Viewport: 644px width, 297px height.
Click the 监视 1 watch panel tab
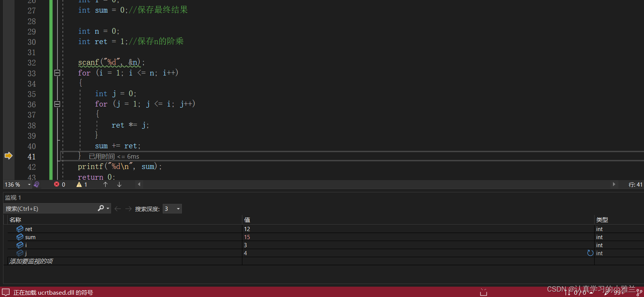point(13,197)
